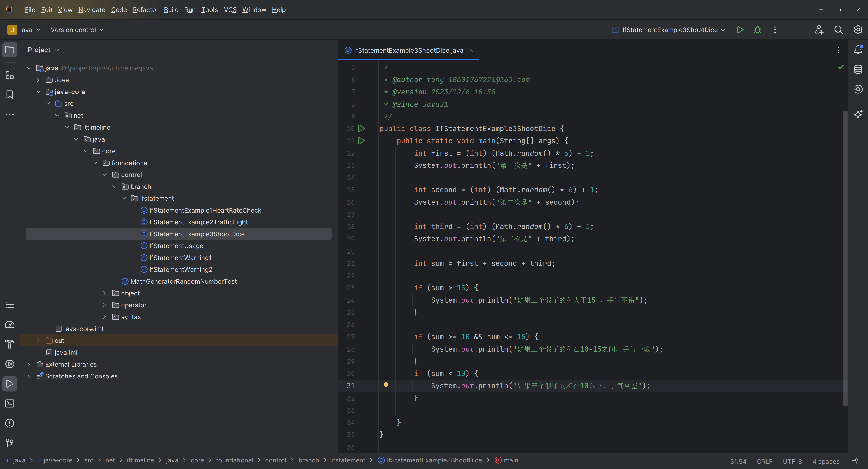Expand the syntax package
868x469 pixels.
click(105, 317)
